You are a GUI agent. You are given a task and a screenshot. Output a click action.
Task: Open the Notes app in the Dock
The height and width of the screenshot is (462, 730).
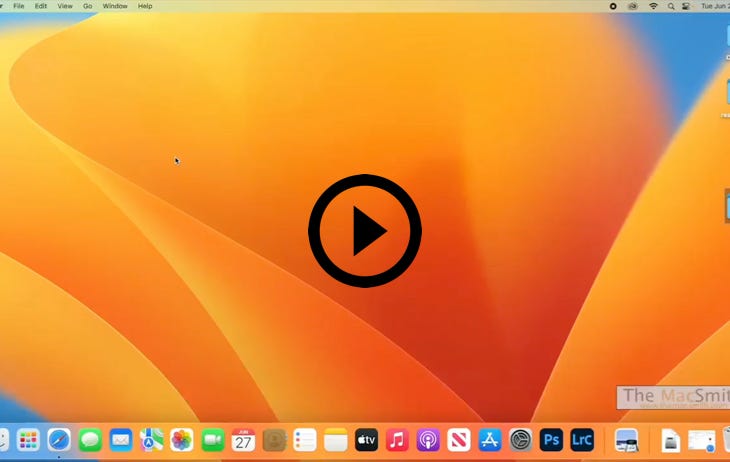coord(336,440)
